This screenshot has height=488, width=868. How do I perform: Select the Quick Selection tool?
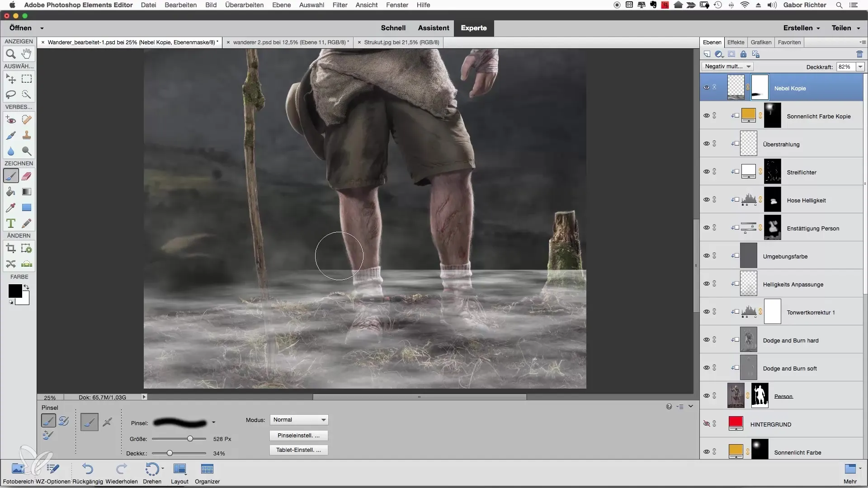[x=27, y=94]
